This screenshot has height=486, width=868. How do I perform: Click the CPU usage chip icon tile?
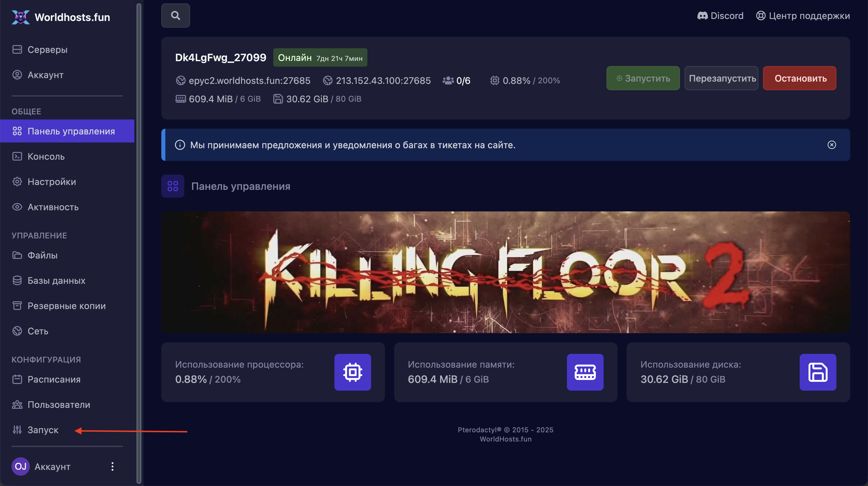352,372
